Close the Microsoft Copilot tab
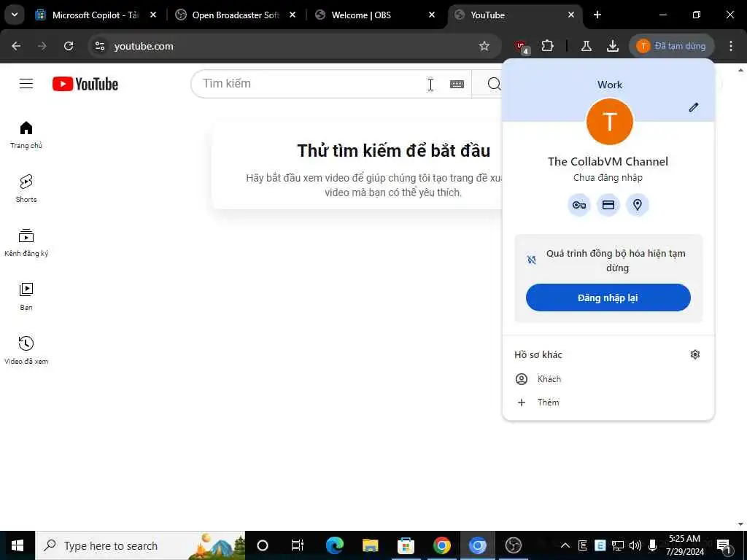This screenshot has height=560, width=747. point(153,15)
